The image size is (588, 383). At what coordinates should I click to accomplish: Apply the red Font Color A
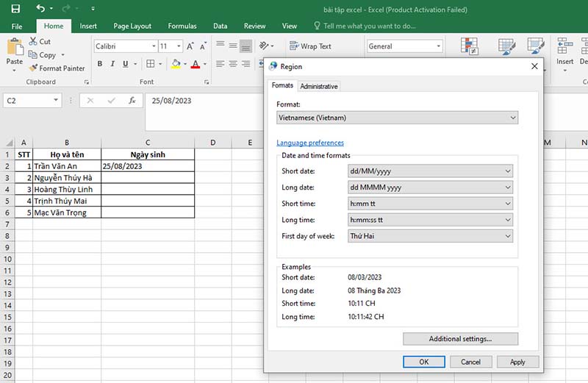(x=196, y=64)
